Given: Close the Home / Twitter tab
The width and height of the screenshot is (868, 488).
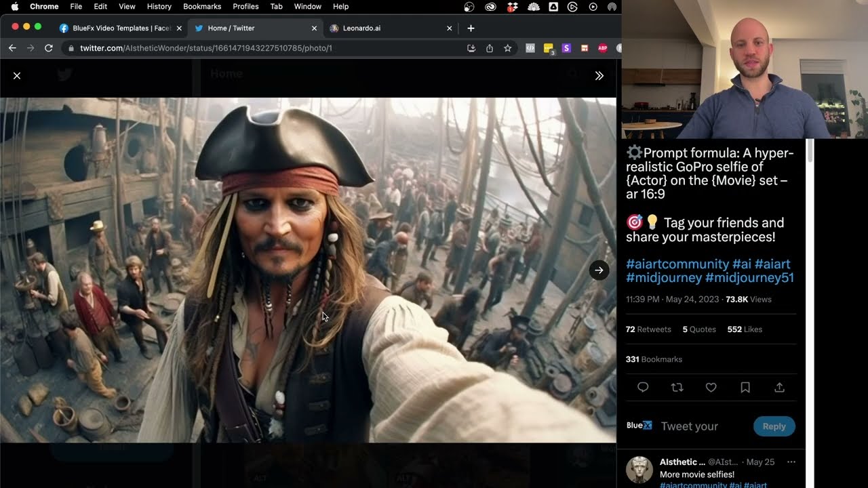Looking at the screenshot, I should pos(314,28).
